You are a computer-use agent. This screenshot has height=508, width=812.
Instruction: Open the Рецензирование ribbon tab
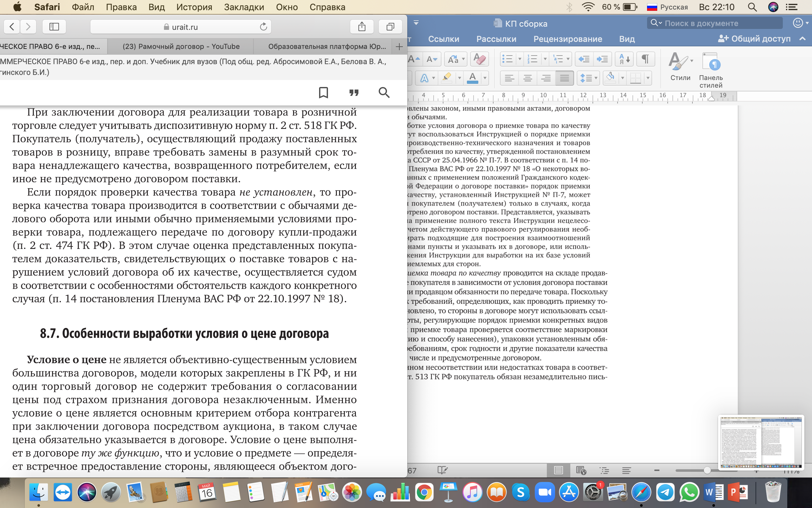(x=568, y=39)
